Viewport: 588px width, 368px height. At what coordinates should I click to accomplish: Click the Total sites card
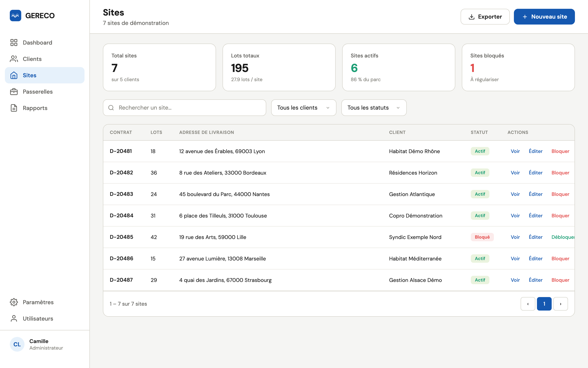pos(159,67)
